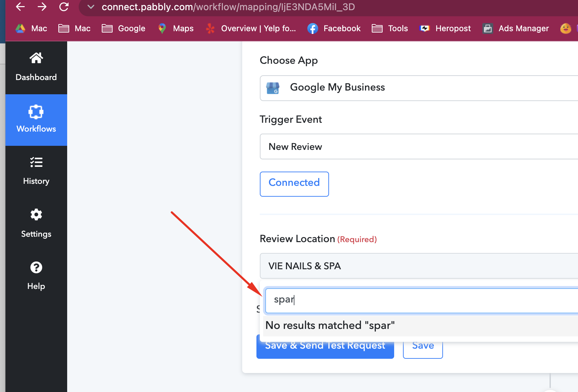The height and width of the screenshot is (392, 578).
Task: Click the Connected button
Action: click(294, 184)
